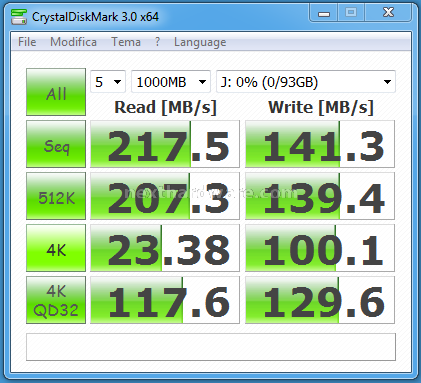Select the 4K QD32 write result 129.6
The width and height of the screenshot is (421, 383).
[x=320, y=300]
